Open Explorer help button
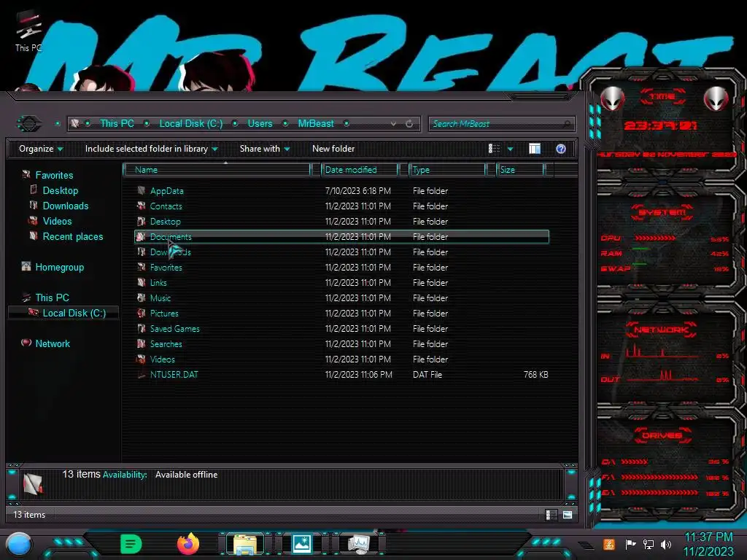The width and height of the screenshot is (747, 560). [561, 149]
